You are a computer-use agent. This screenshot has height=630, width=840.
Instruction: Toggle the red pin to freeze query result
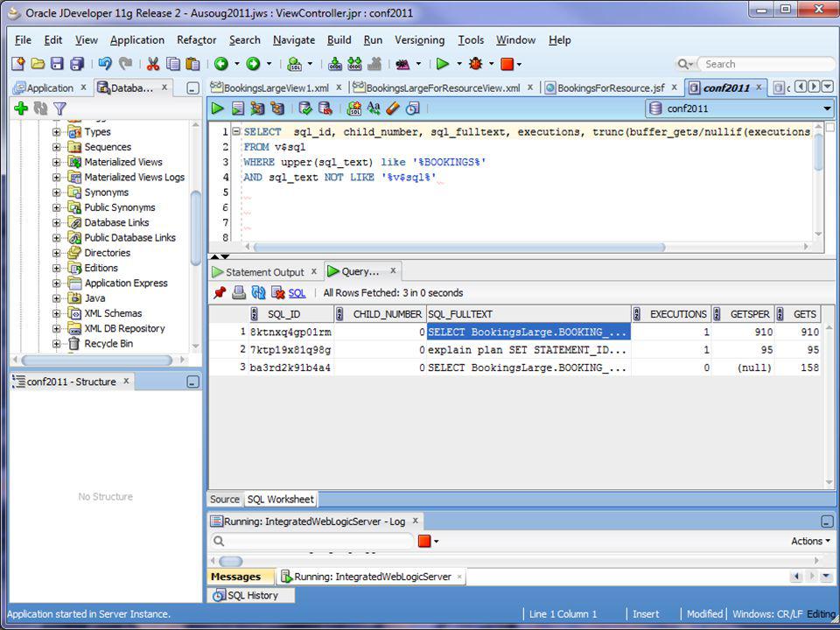(x=219, y=292)
